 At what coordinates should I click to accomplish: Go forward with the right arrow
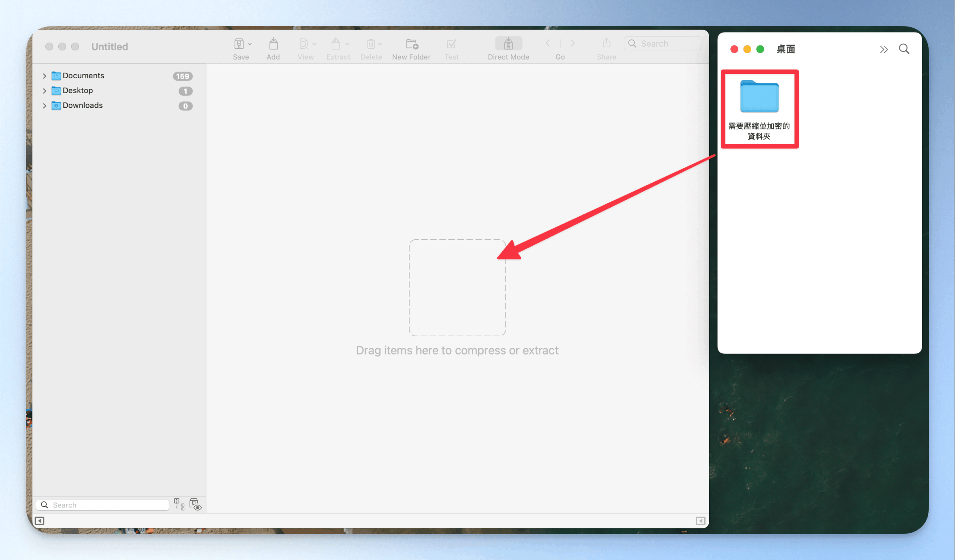572,44
